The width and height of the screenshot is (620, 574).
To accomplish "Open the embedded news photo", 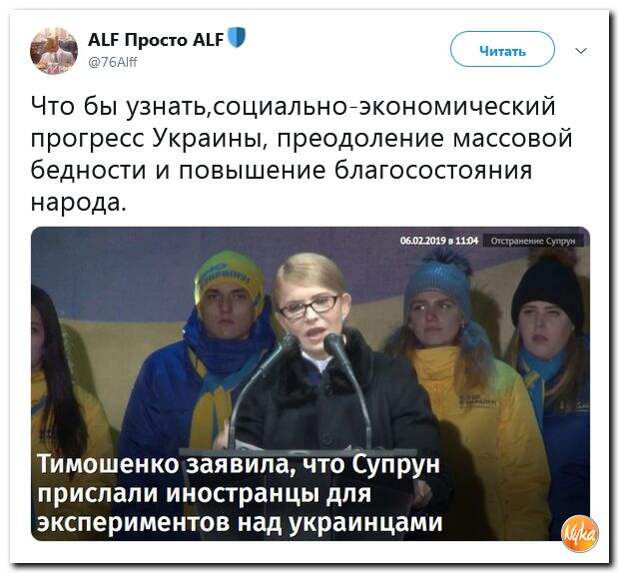I will 310,384.
